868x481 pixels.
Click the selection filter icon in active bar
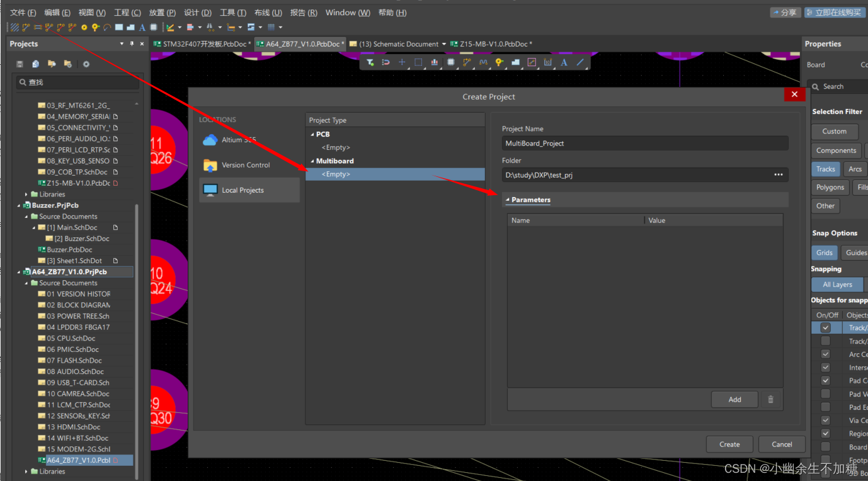point(370,62)
